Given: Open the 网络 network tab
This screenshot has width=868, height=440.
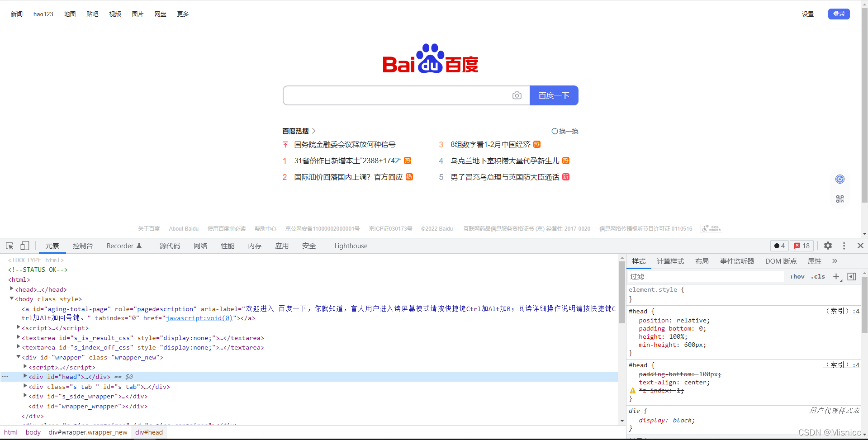Looking at the screenshot, I should 200,246.
